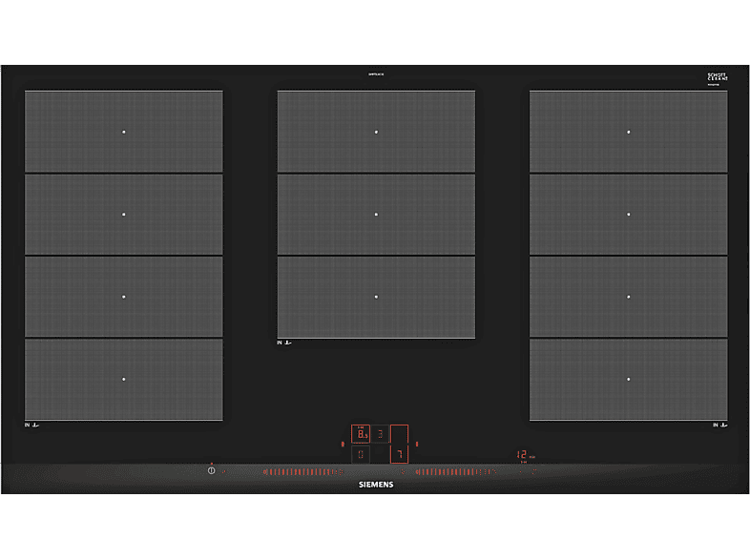
Task: Tap the SIEMENS brand logo
Action: pyautogui.click(x=376, y=485)
